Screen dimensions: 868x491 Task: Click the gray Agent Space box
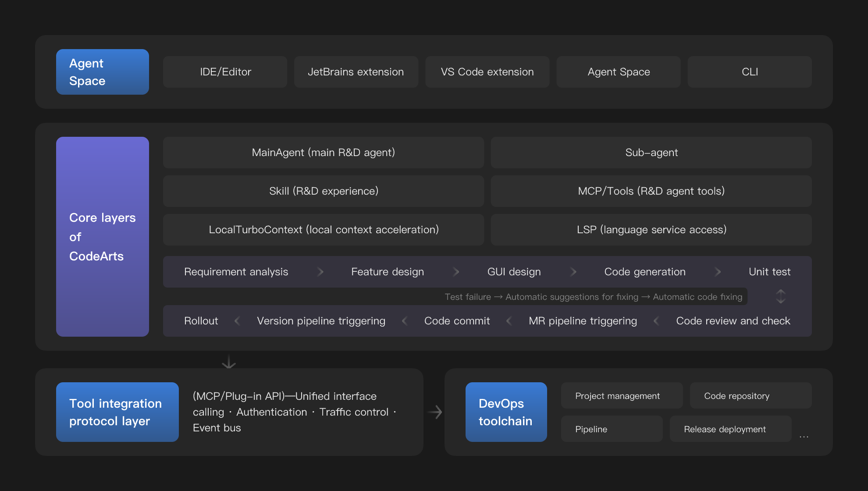pos(619,72)
